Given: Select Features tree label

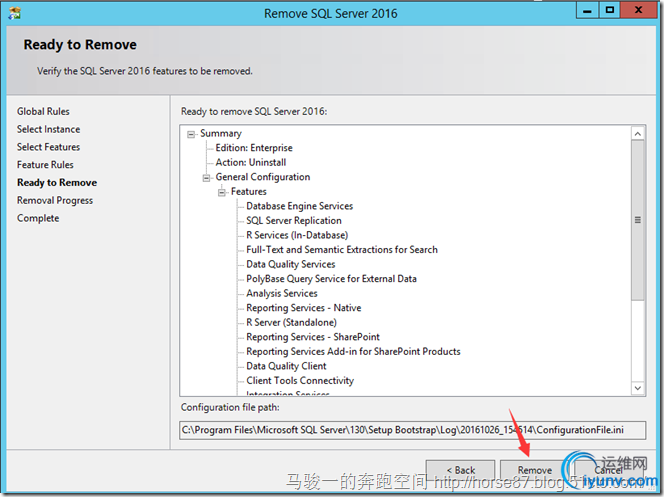Looking at the screenshot, I should [x=249, y=191].
